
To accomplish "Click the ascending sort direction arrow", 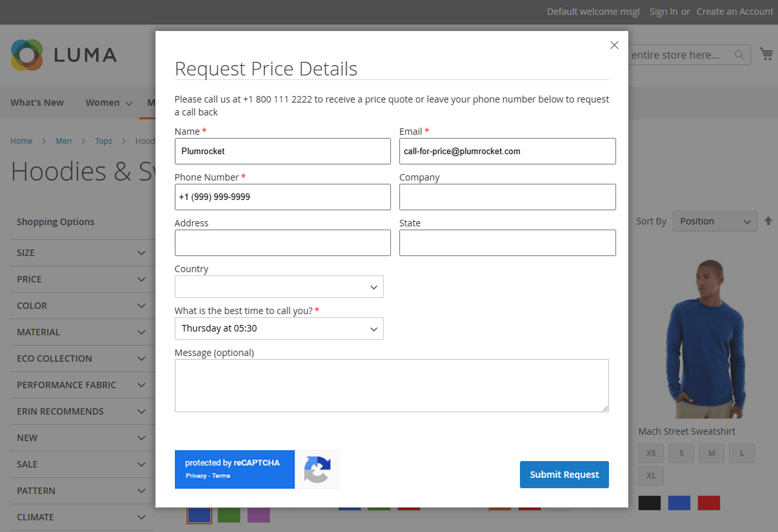I will tap(768, 221).
